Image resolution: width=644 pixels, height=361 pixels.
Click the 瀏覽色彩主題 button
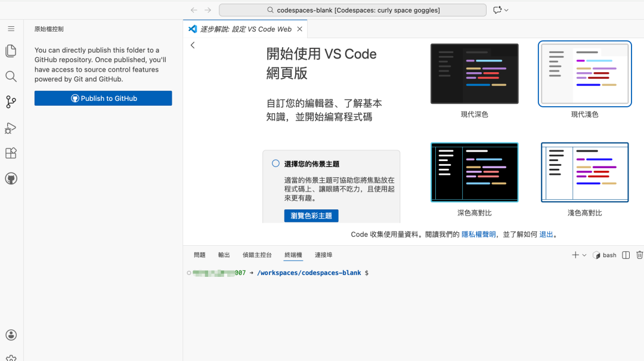[x=311, y=216]
